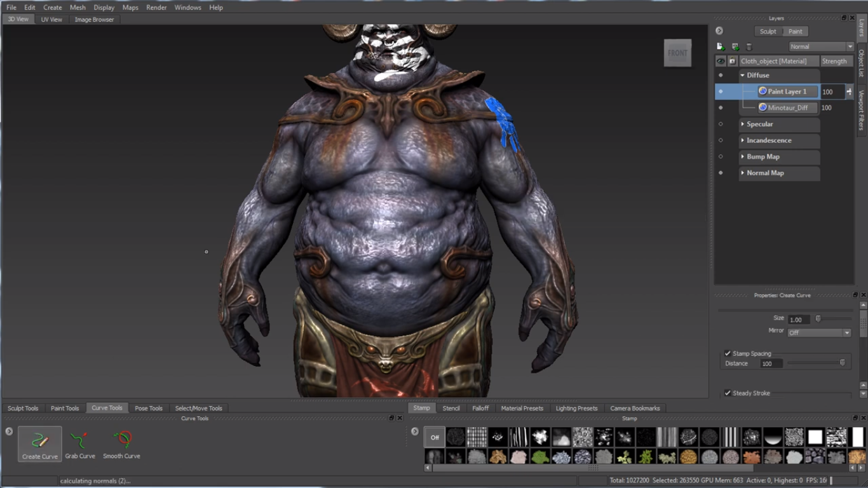Click the Paint Layer 1 sphere icon

pos(763,91)
